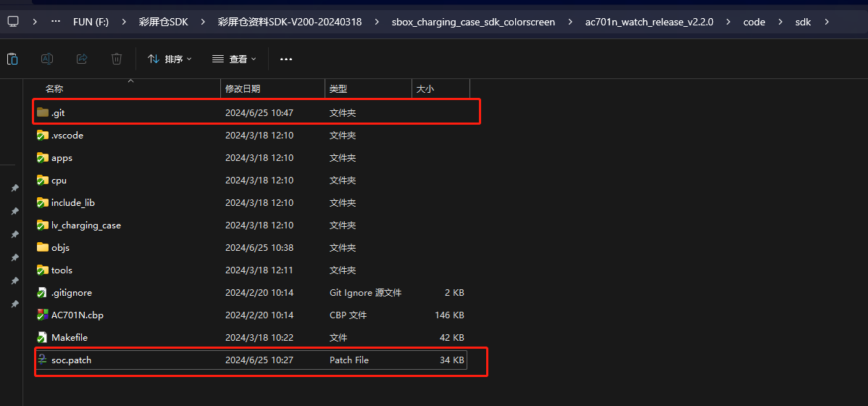Click the Delete trash icon

click(116, 59)
